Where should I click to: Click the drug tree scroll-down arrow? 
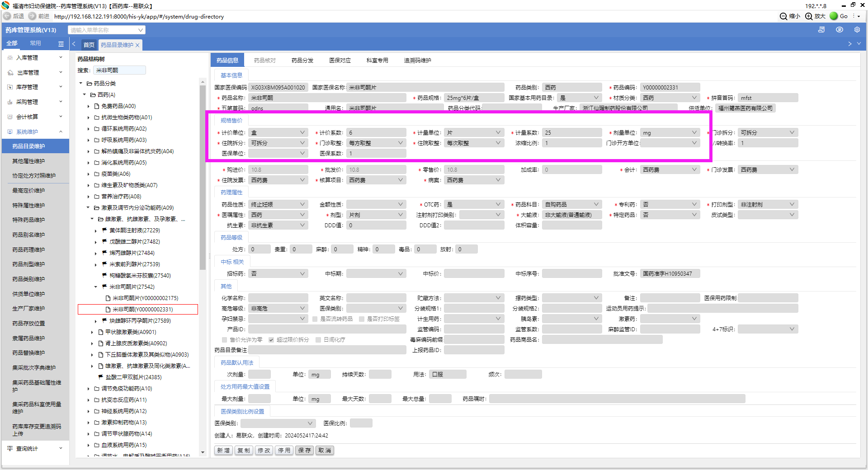(203, 452)
